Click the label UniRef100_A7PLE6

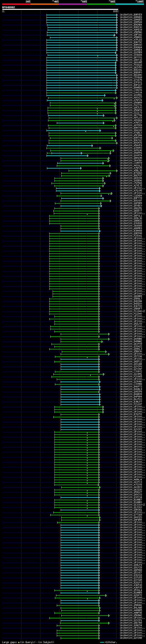[x=131, y=40]
